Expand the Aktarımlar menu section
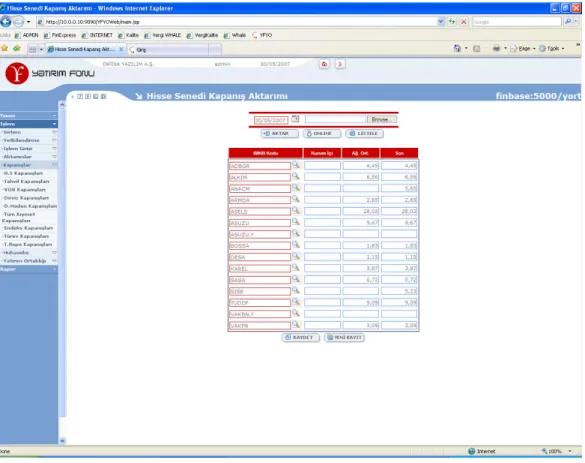This screenshot has height=463, width=585. point(29,157)
